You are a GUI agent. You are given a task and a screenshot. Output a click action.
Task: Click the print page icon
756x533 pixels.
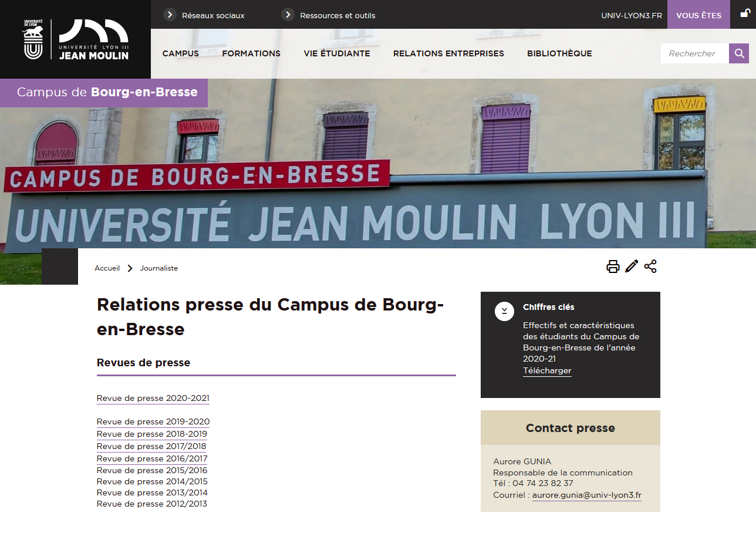pos(613,266)
